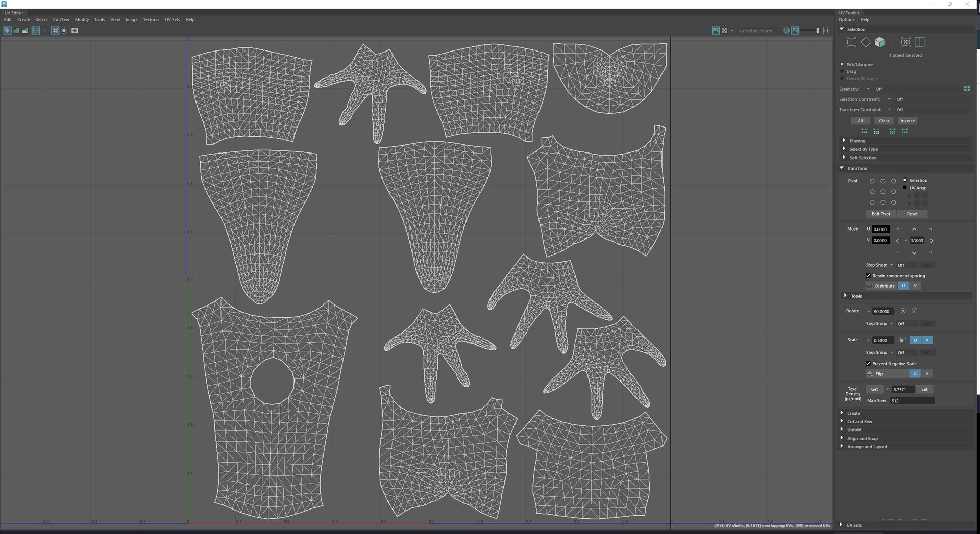
Task: Open the Textures menu
Action: tap(151, 20)
